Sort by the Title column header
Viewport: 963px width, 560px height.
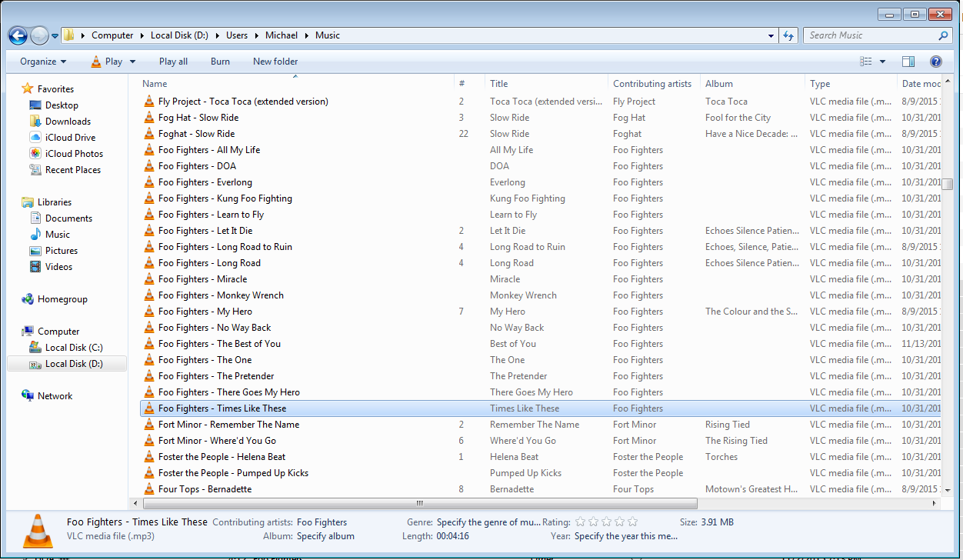546,83
